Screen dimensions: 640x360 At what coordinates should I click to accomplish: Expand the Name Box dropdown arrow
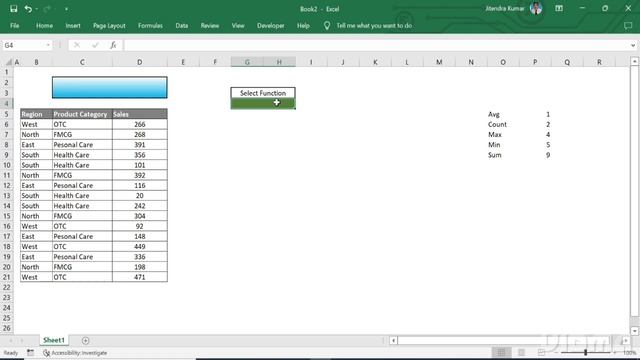[x=48, y=45]
